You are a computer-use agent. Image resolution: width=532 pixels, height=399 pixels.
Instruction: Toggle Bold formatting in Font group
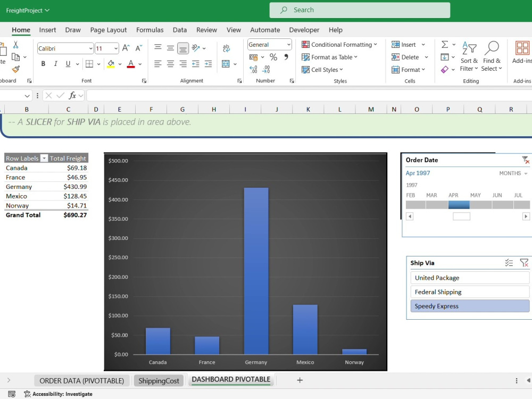[43, 63]
